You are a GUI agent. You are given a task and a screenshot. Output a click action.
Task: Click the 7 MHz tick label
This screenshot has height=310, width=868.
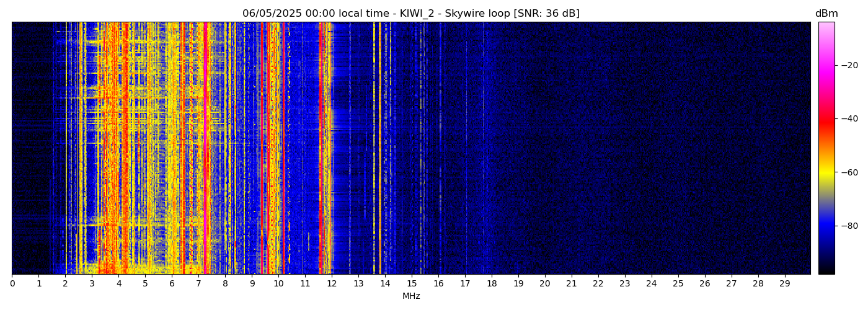click(198, 283)
